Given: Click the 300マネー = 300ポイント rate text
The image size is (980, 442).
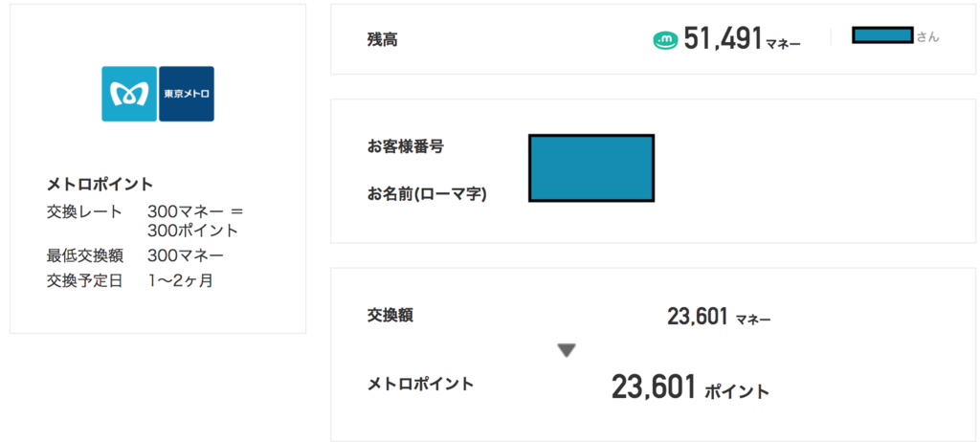Looking at the screenshot, I should click(x=195, y=221).
